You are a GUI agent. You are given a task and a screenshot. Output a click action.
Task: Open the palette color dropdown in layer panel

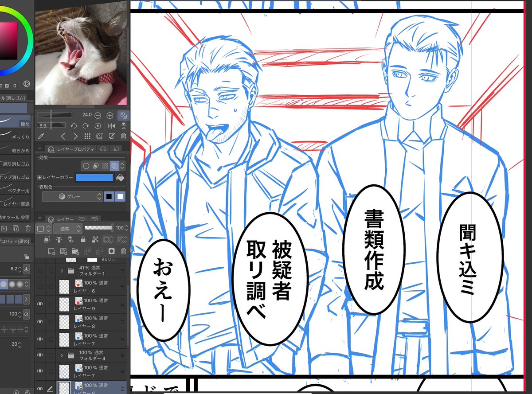[44, 229]
